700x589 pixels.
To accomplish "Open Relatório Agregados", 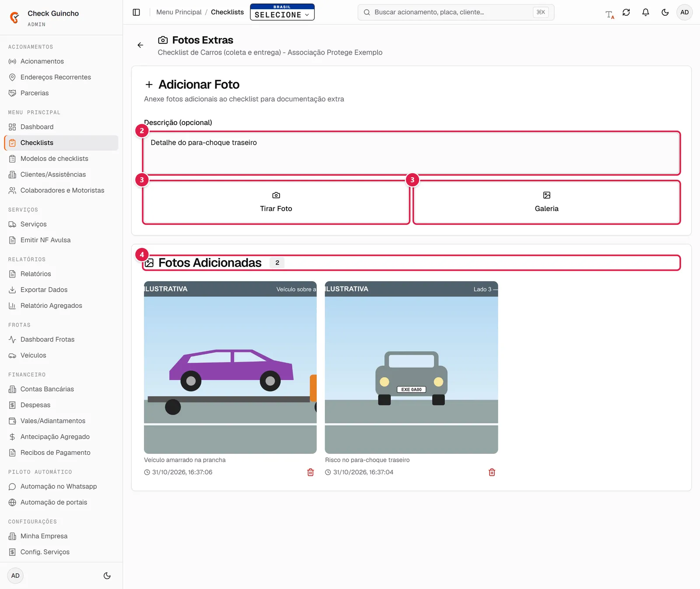I will (61, 306).
